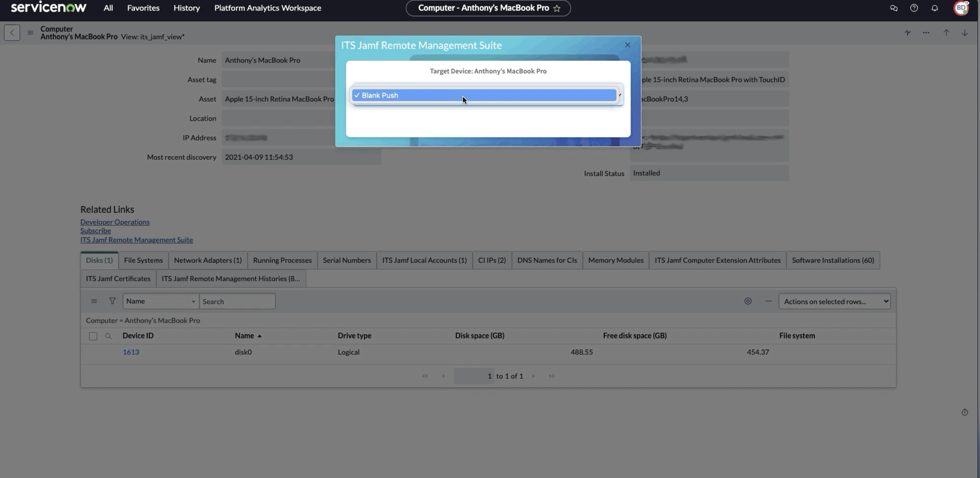Sort by the Name column header

(244, 336)
